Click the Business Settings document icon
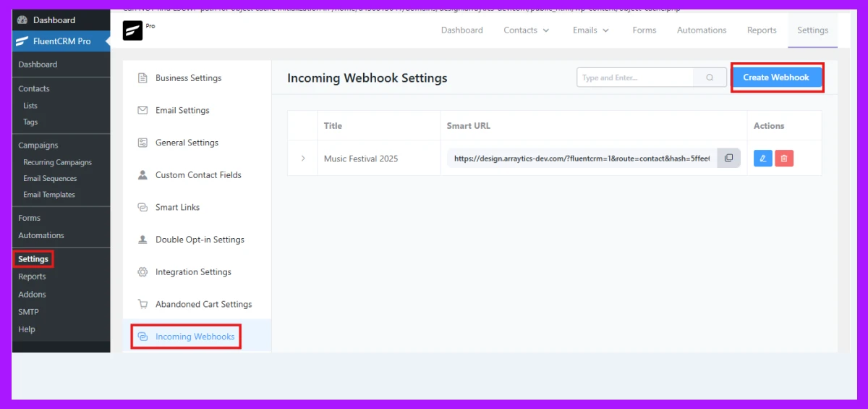 142,78
